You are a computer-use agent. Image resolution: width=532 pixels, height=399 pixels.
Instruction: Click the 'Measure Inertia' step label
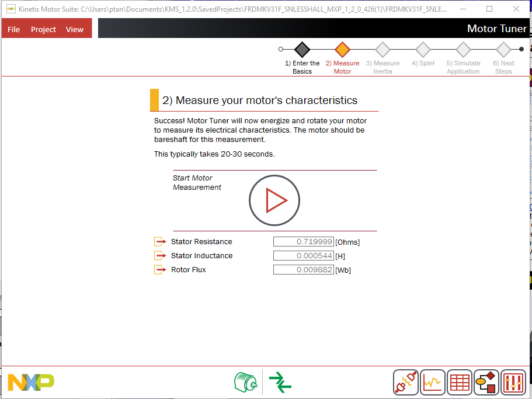point(383,67)
